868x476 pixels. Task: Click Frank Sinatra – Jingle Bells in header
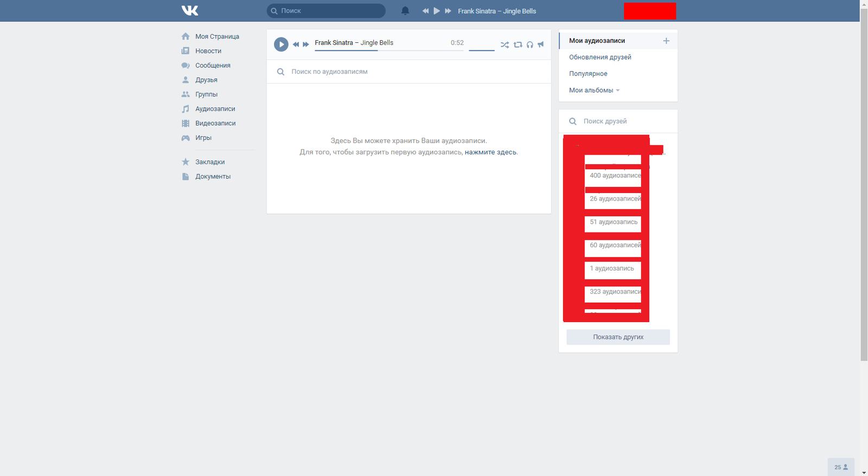point(497,11)
